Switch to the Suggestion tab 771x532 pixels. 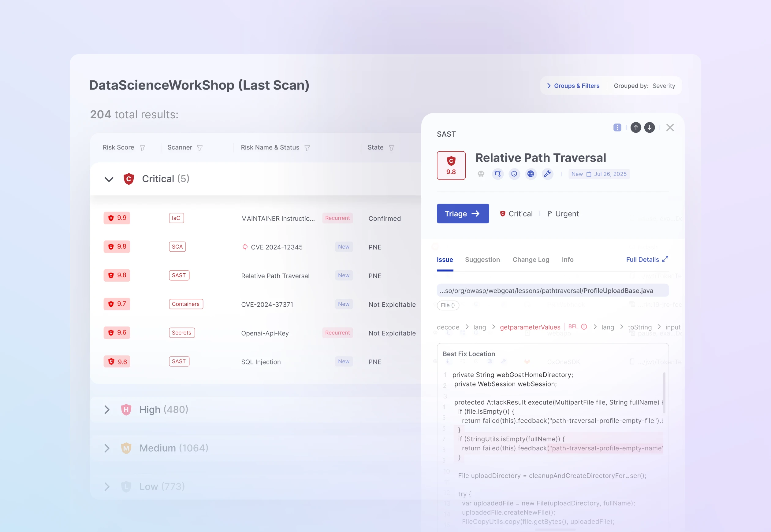pos(482,260)
